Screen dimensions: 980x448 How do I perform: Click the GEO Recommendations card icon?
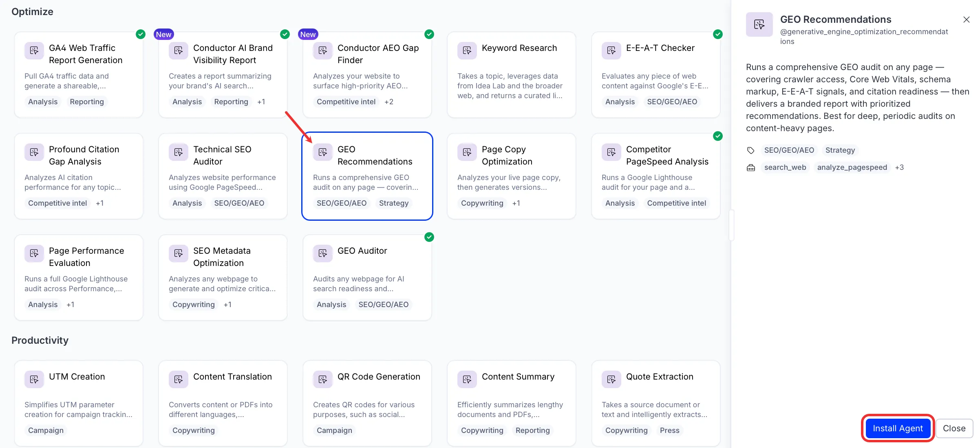323,152
